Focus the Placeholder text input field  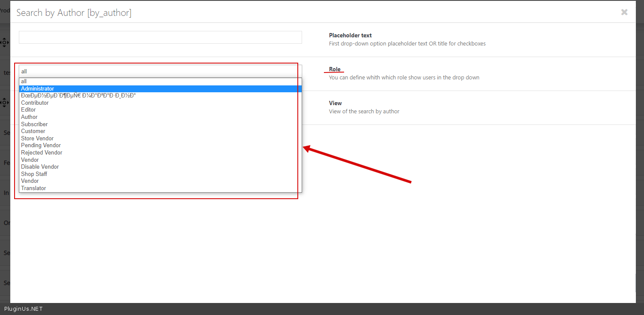click(x=160, y=37)
